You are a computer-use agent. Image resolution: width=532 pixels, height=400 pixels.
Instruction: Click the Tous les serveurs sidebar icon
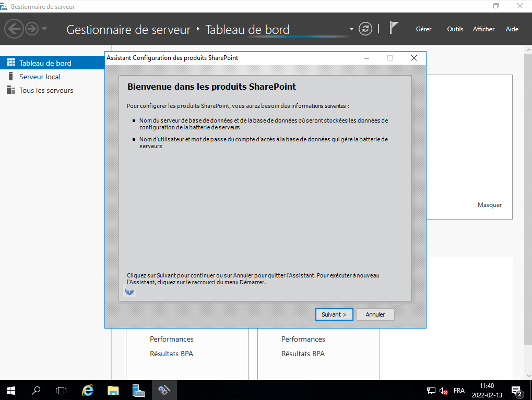11,90
